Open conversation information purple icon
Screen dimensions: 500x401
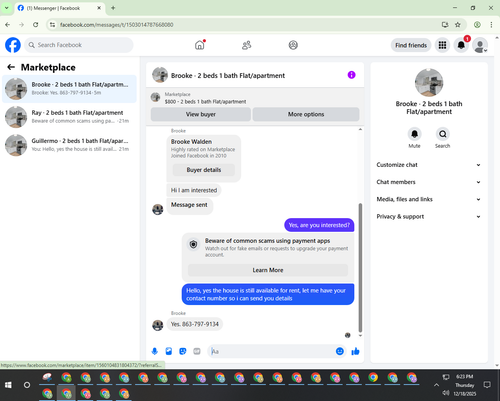pos(351,75)
